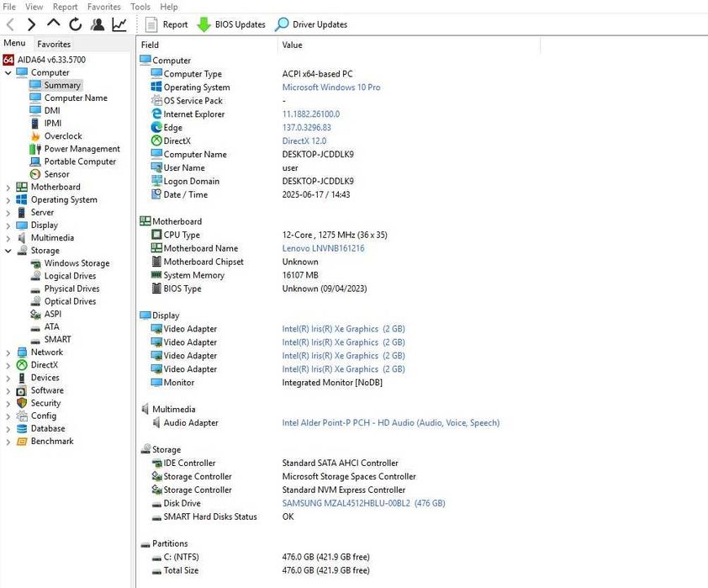Screen dimensions: 708x588
Task: Select Computer Name in the left tree
Action: (76, 98)
